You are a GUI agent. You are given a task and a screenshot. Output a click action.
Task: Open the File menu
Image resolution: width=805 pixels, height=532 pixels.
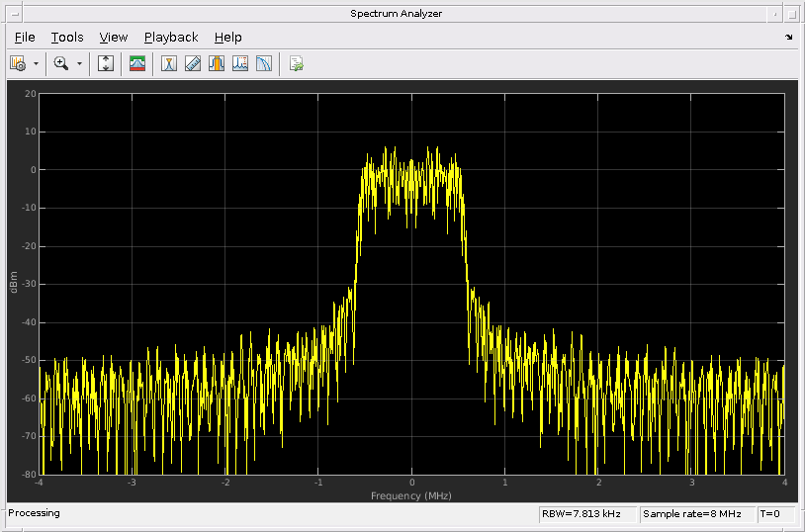point(25,38)
